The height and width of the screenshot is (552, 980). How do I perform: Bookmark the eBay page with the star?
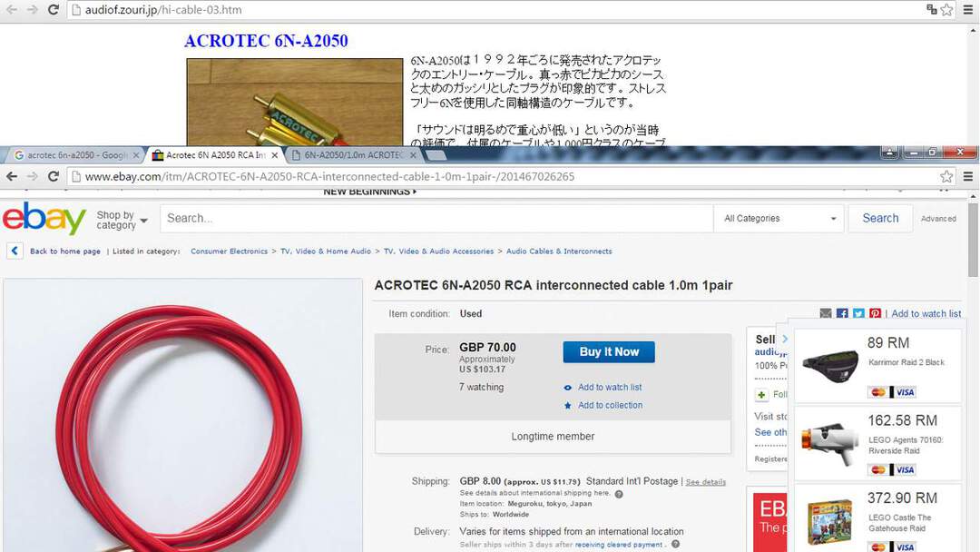click(946, 177)
